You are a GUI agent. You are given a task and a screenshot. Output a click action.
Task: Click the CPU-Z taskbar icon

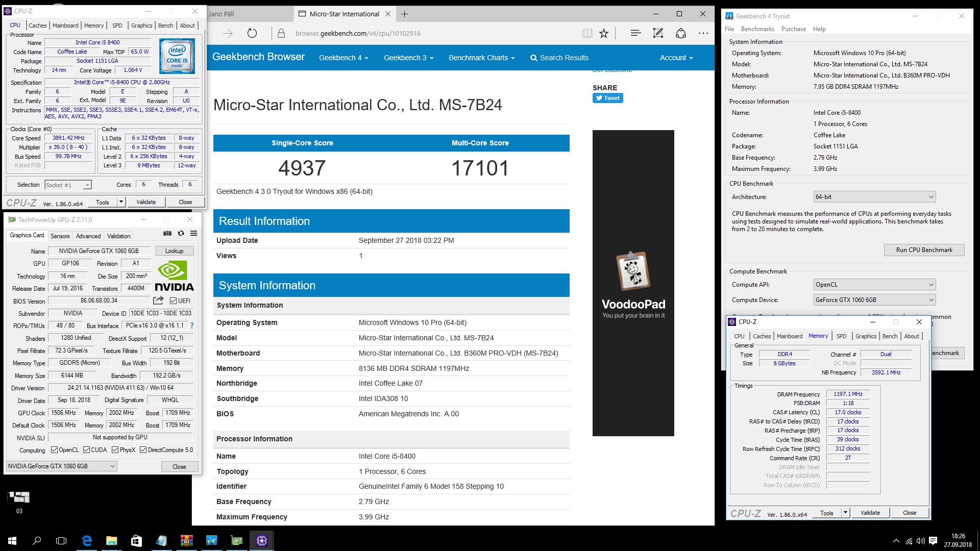click(x=262, y=541)
